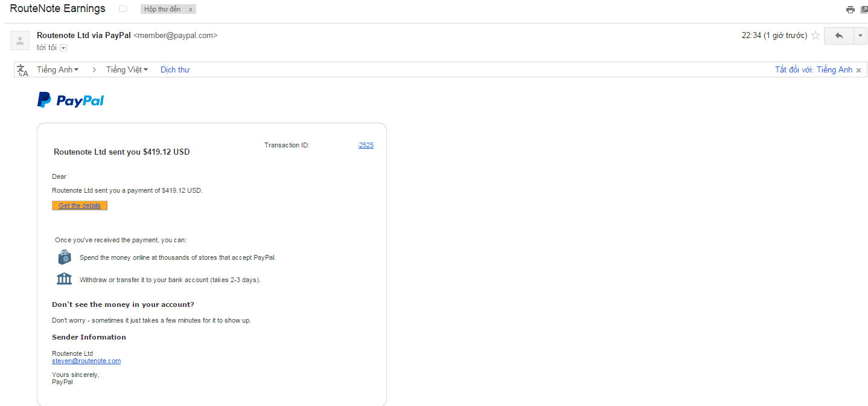Image resolution: width=868 pixels, height=406 pixels.
Task: Star the RouteNote Earnings email
Action: (815, 36)
